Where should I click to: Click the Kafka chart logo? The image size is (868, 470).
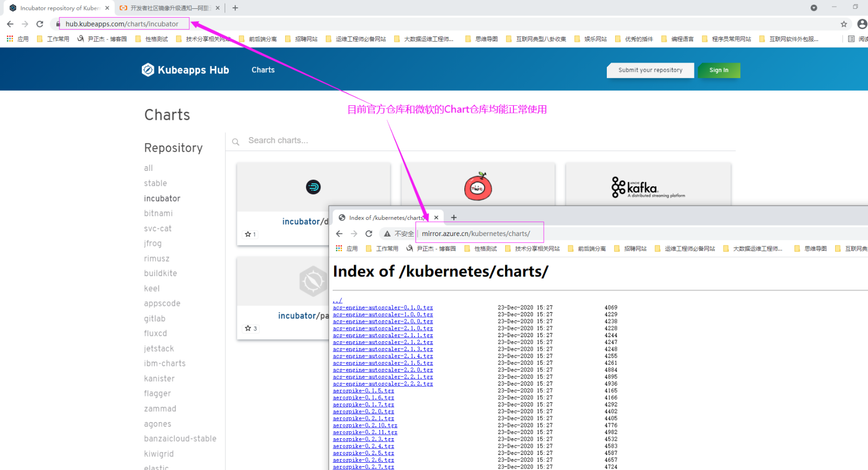[x=647, y=187]
